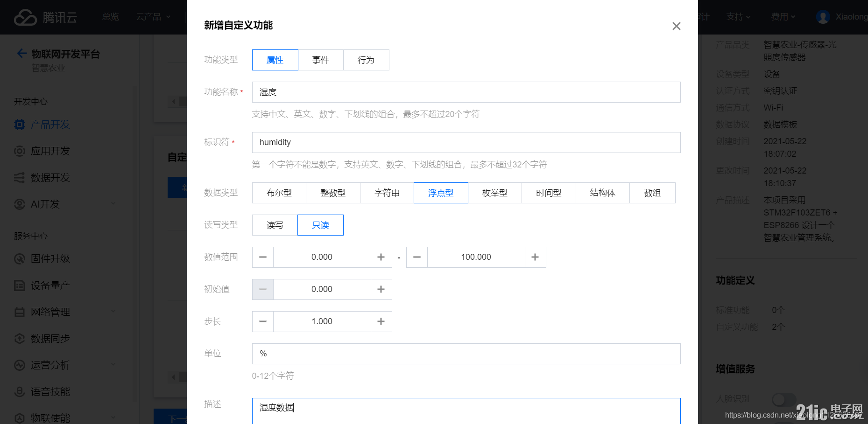Go back using the 物联网开发平台 arrow
The width and height of the screenshot is (868, 424).
[21, 53]
